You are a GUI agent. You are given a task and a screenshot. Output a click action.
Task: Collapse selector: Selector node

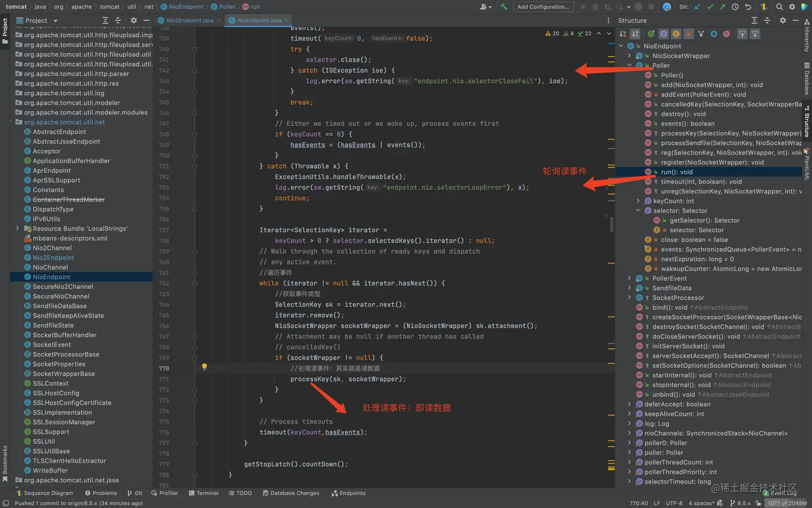pyautogui.click(x=638, y=211)
